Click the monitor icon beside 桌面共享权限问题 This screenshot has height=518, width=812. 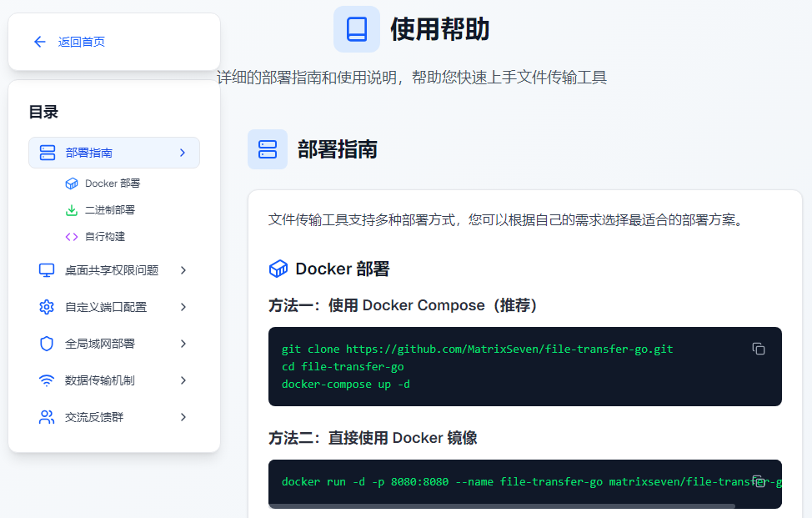47,269
